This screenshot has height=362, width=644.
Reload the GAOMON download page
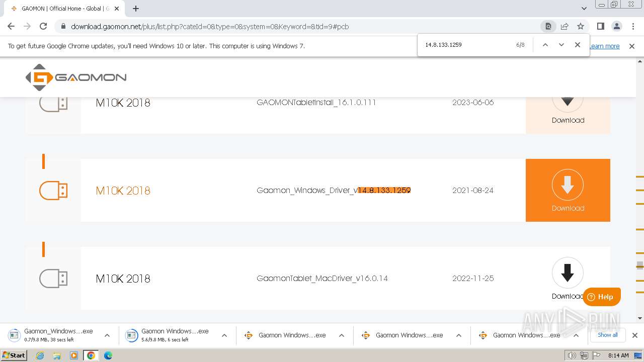pyautogui.click(x=43, y=27)
